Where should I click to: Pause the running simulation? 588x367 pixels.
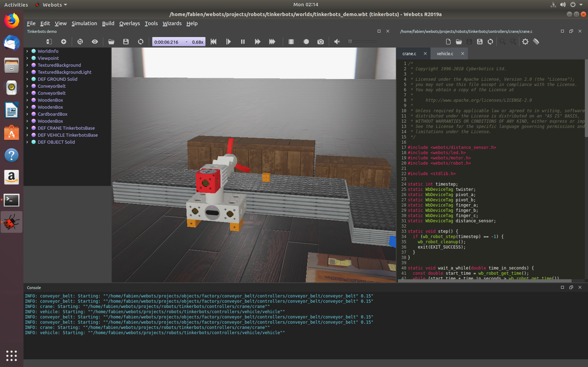(x=243, y=42)
